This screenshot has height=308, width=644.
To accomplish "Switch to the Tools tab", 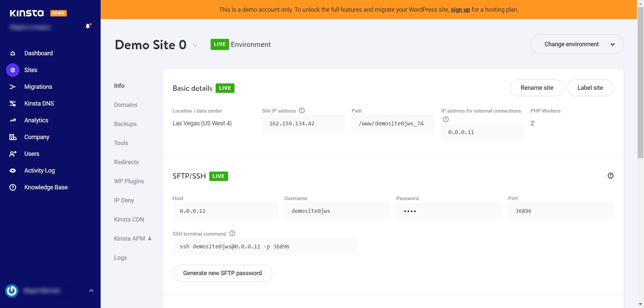I will click(x=121, y=143).
